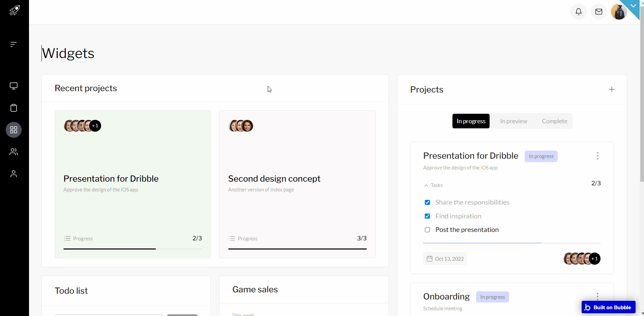Click the Todo list heading
644x316 pixels.
[x=71, y=291]
